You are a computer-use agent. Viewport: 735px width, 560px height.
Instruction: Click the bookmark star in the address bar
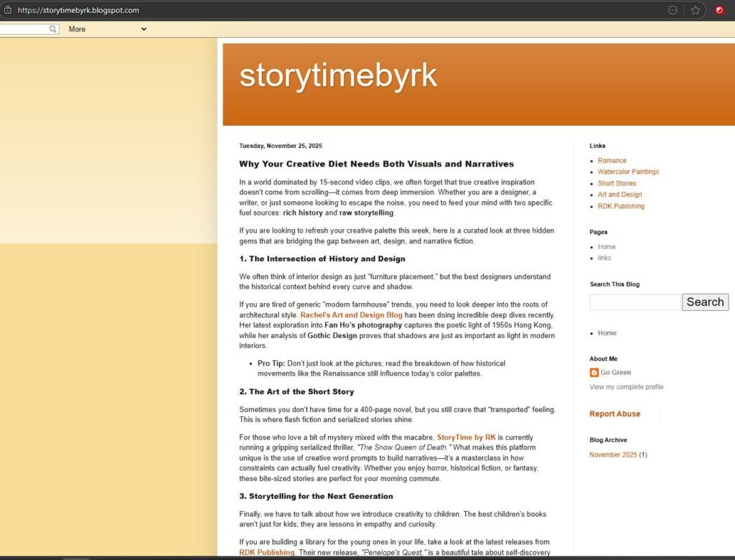point(694,10)
